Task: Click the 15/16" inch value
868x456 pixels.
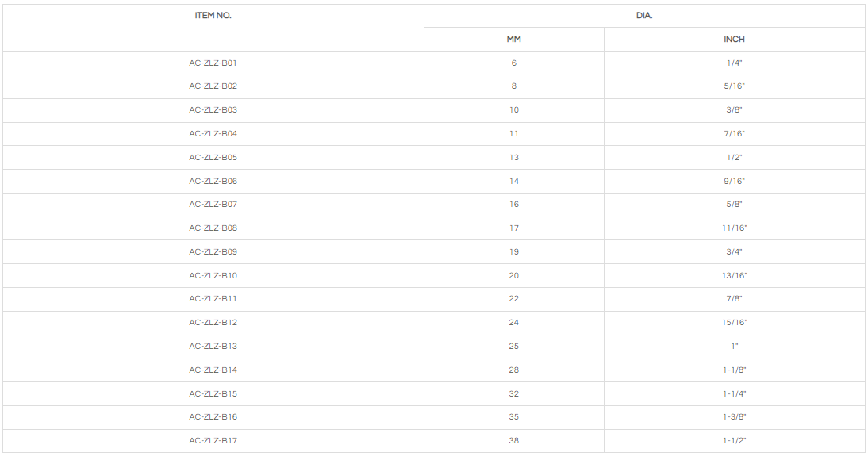Action: tap(734, 323)
